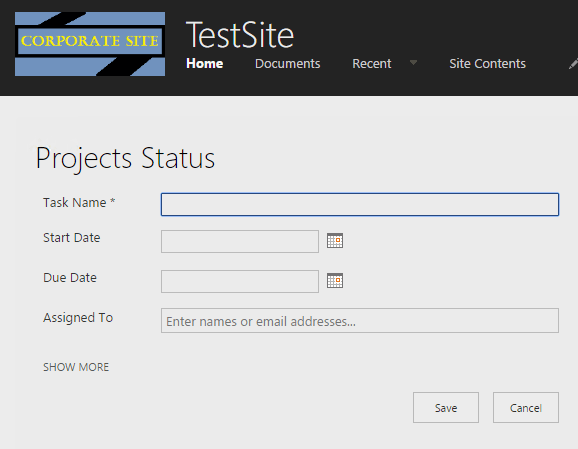The width and height of the screenshot is (578, 449).
Task: Focus the Assigned To people field
Action: pyautogui.click(x=360, y=320)
